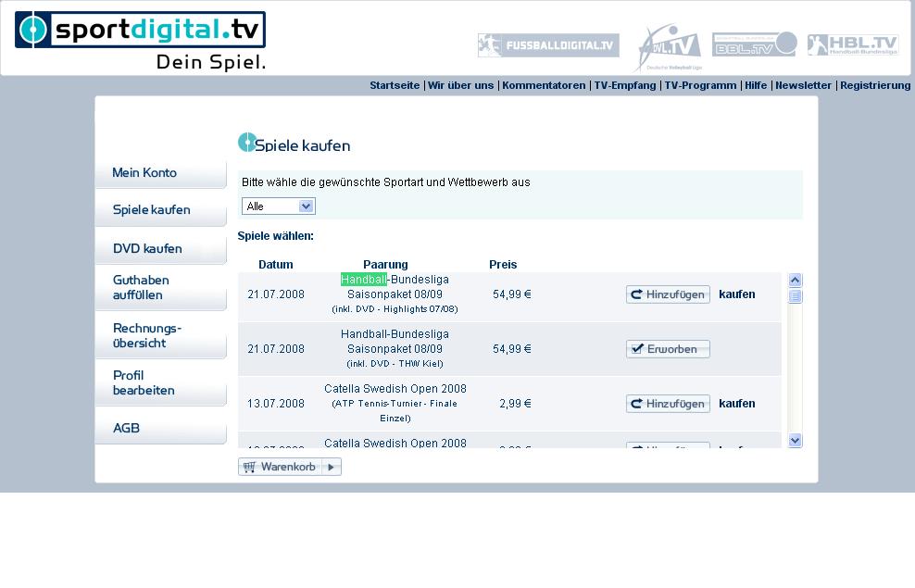Click the highlighted word Handball
The width and height of the screenshot is (915, 588).
click(x=364, y=280)
